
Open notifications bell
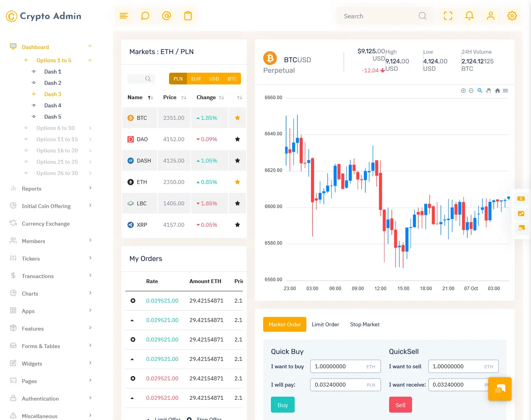click(x=470, y=16)
